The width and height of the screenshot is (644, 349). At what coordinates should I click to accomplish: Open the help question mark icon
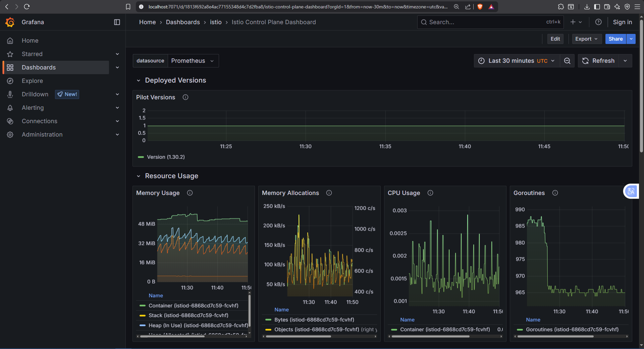[x=598, y=22]
